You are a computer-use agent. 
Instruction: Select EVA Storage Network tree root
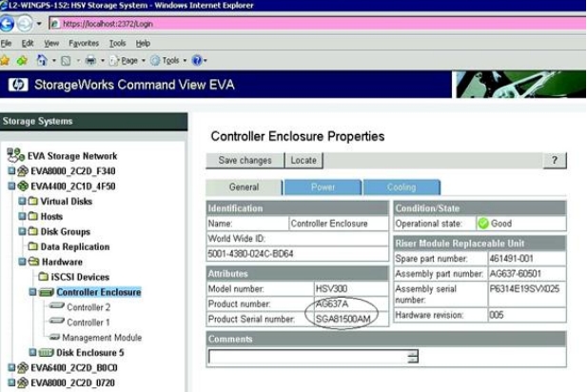click(x=72, y=156)
